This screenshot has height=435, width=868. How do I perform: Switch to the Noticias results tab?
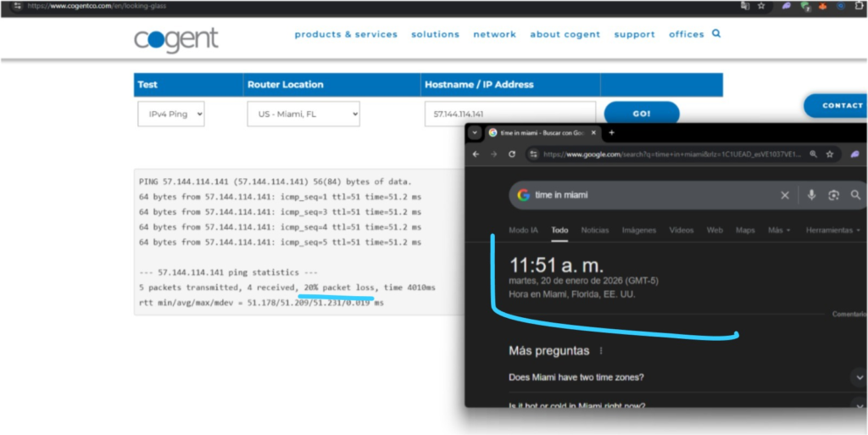(594, 231)
